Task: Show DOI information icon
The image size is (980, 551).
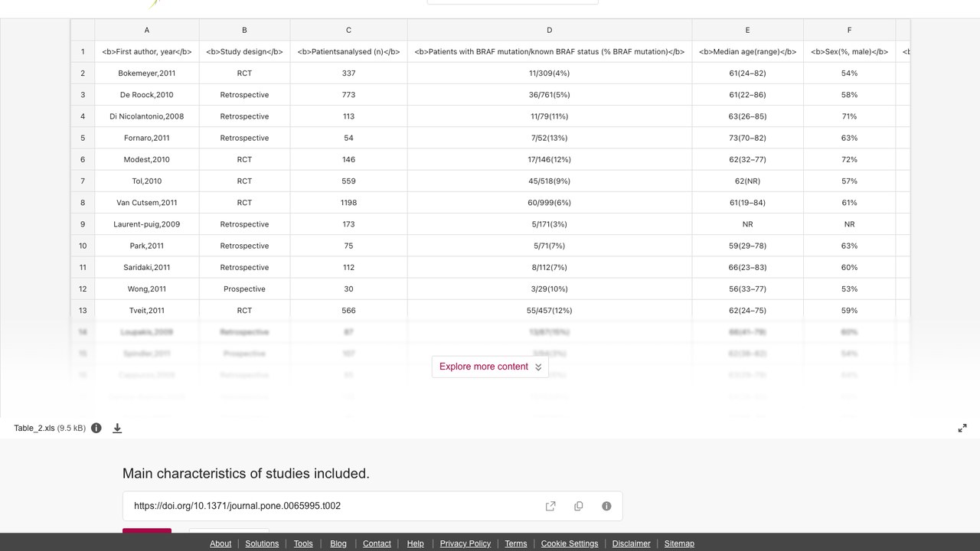Action: point(606,506)
